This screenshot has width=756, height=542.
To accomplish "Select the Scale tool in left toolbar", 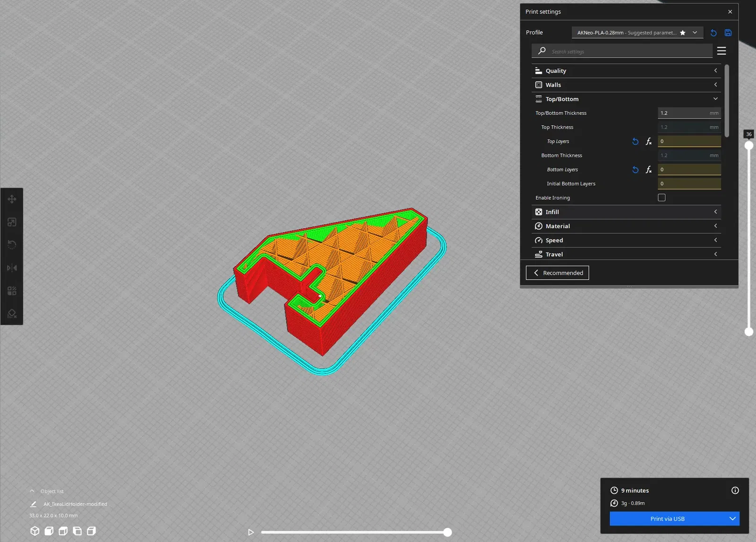I will (x=12, y=222).
